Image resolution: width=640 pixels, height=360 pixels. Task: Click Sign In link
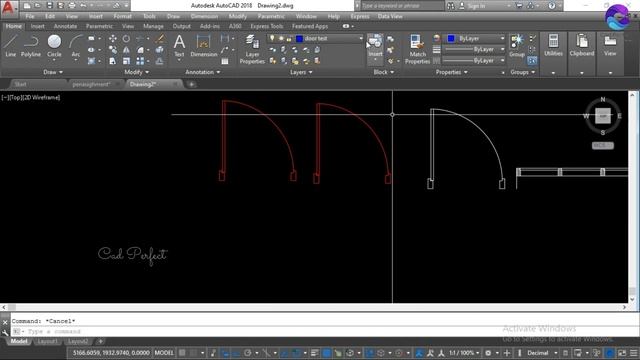(x=476, y=6)
